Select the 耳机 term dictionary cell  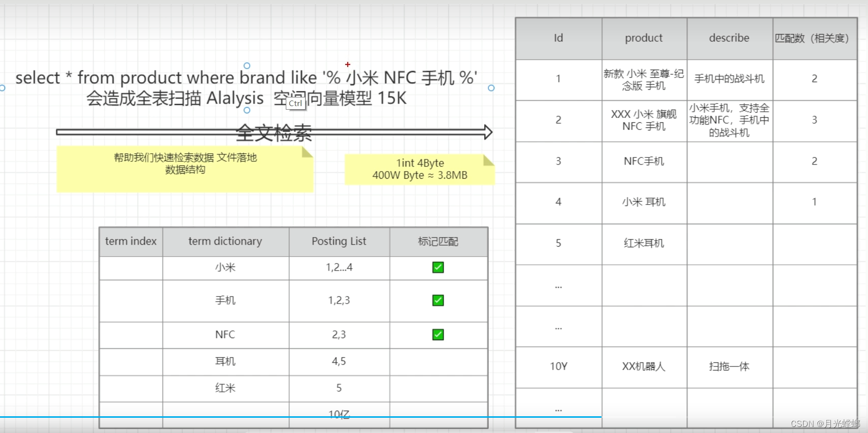[225, 361]
